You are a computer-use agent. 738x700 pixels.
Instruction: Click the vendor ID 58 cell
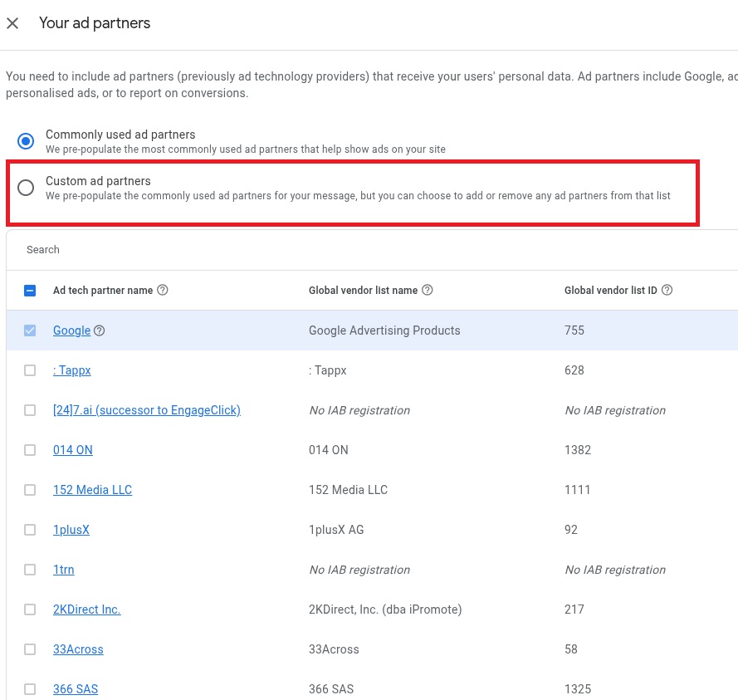(571, 649)
